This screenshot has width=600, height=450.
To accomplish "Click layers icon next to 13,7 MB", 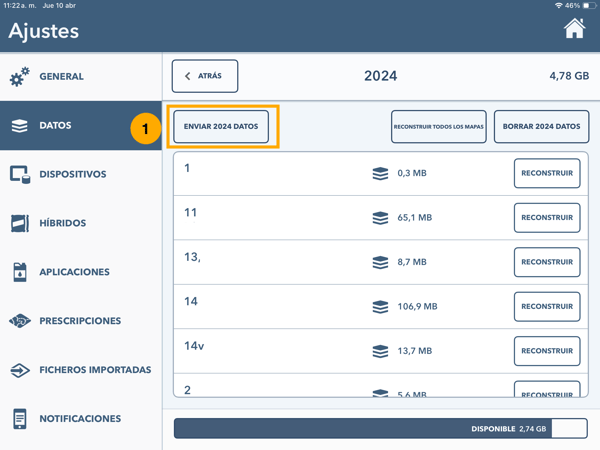I will [380, 351].
